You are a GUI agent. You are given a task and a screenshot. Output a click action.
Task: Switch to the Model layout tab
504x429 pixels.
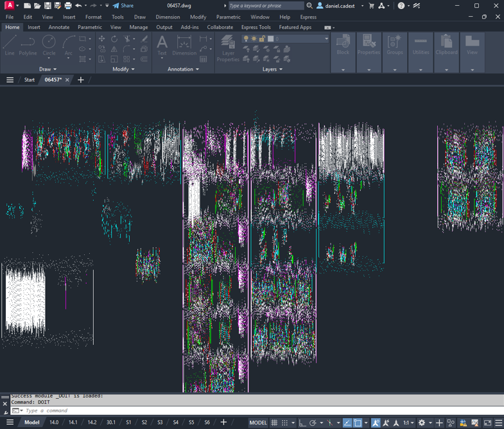click(x=32, y=423)
